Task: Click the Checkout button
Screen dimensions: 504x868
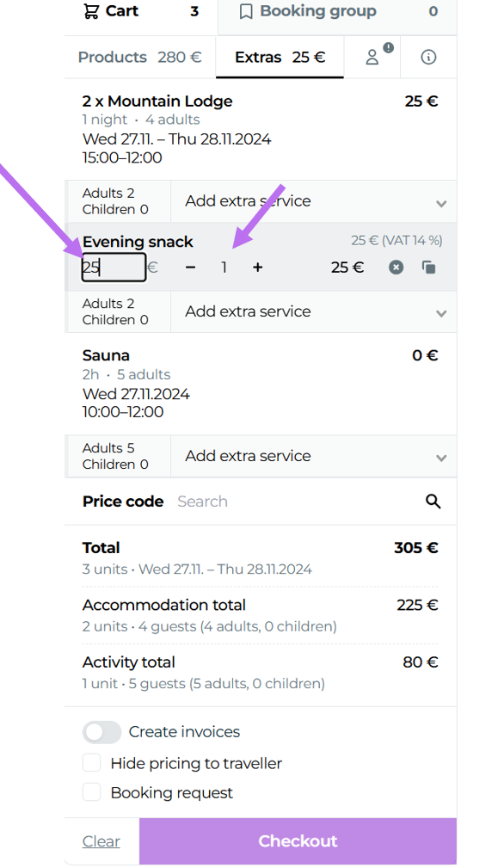Action: 298,840
